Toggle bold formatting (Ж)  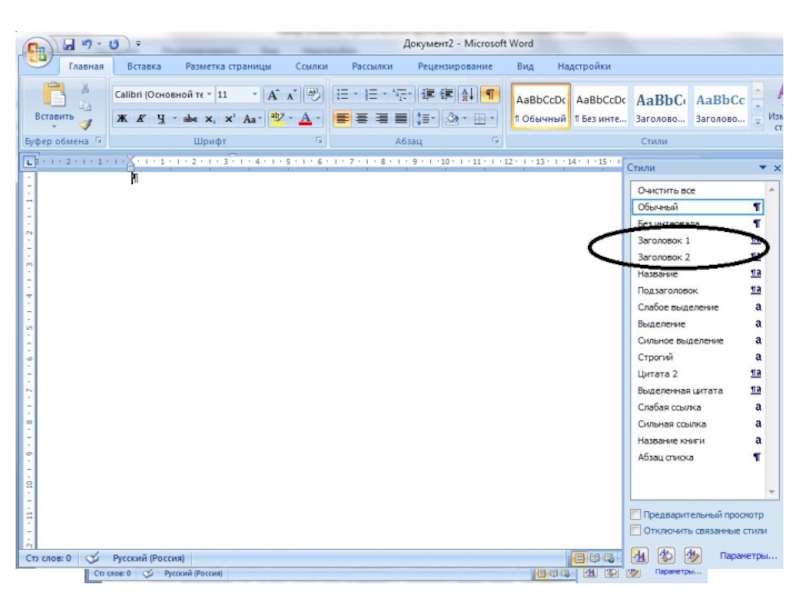point(121,118)
